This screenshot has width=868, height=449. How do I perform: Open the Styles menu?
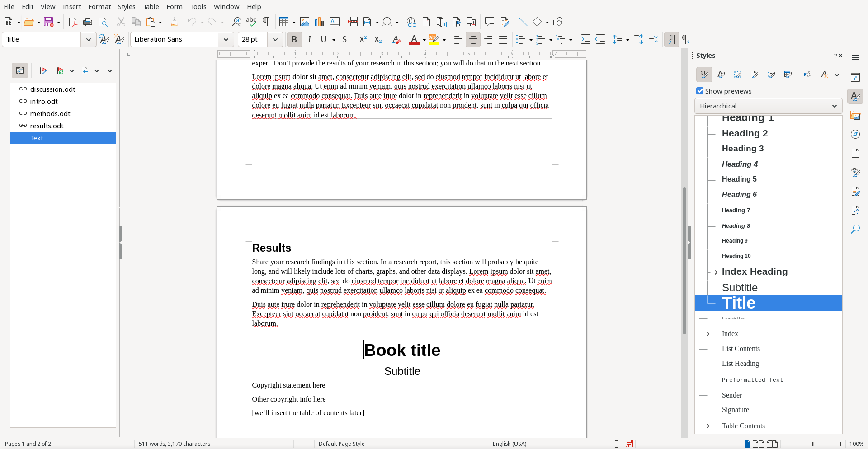[127, 7]
